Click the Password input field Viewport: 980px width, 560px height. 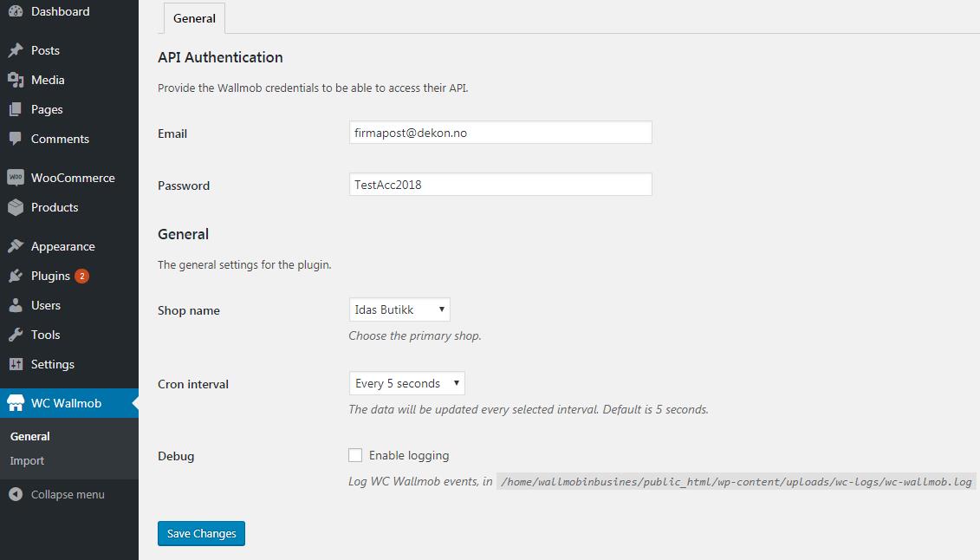[501, 185]
